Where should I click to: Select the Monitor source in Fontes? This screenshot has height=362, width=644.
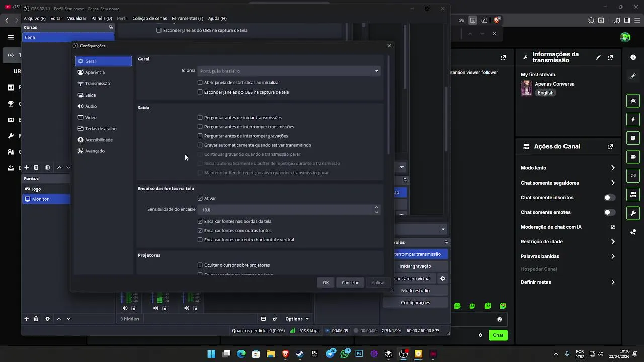tap(46, 199)
